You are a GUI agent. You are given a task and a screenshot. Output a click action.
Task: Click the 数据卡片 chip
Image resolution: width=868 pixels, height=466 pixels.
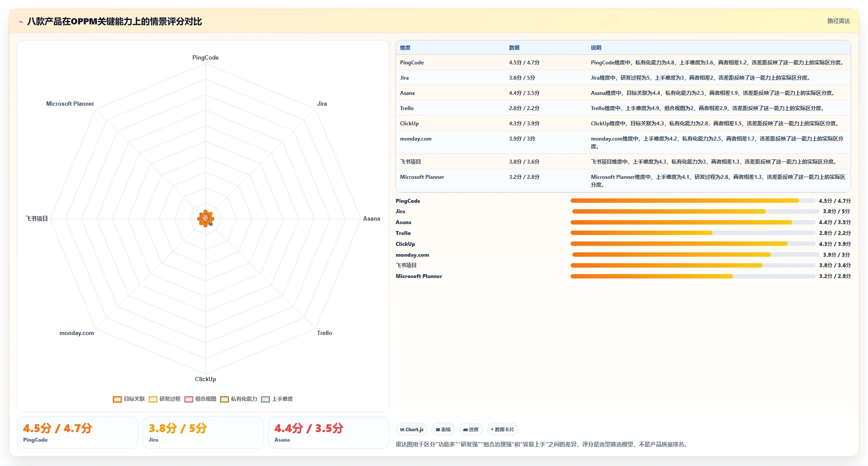coord(502,429)
